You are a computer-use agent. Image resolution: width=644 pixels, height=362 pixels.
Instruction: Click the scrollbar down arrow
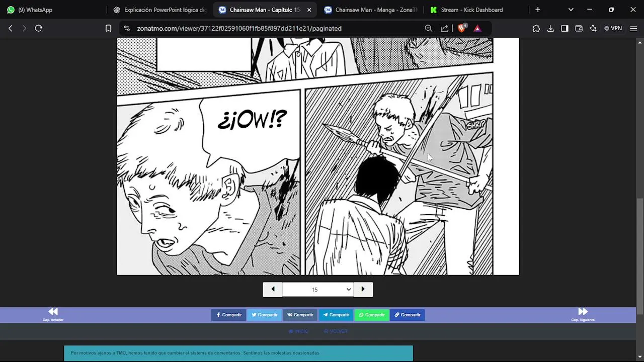(639, 357)
